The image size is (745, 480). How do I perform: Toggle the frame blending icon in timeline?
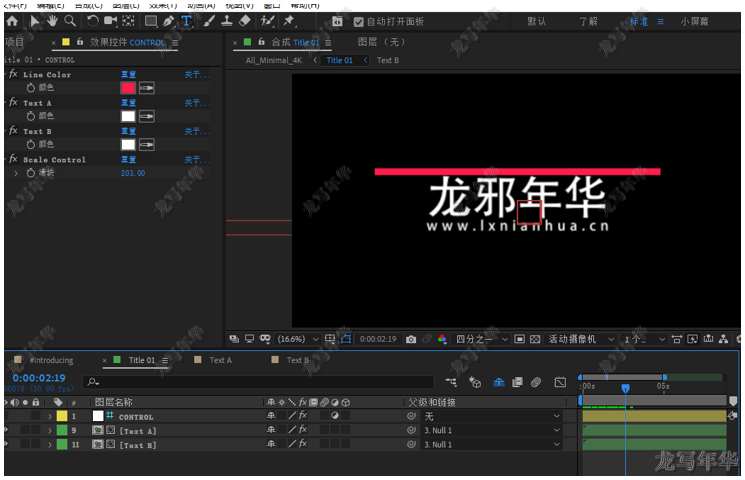517,382
